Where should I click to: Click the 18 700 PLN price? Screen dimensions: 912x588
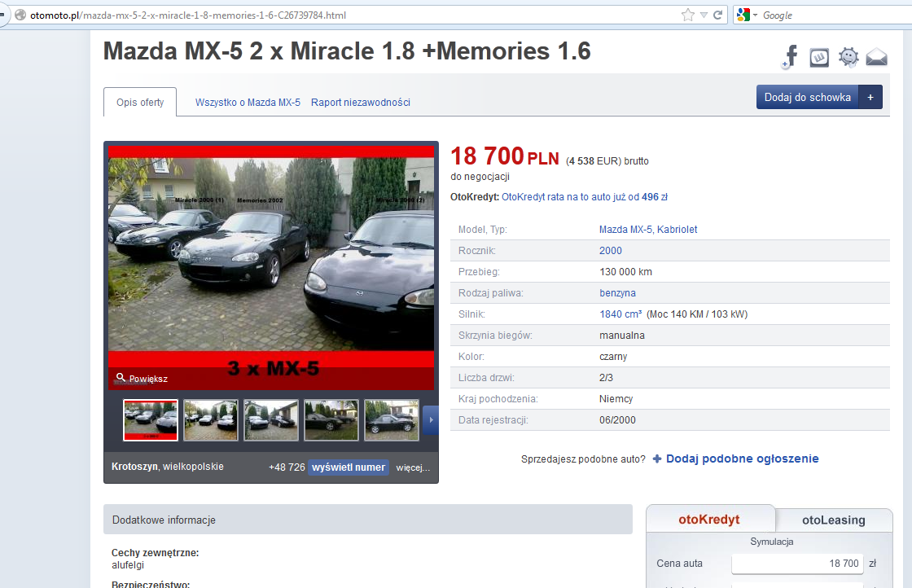[504, 156]
